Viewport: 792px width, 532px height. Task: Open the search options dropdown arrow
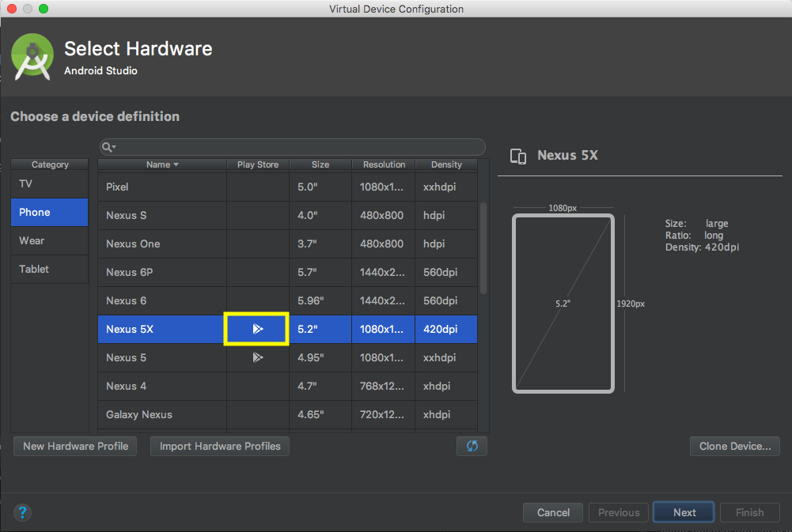[x=113, y=147]
